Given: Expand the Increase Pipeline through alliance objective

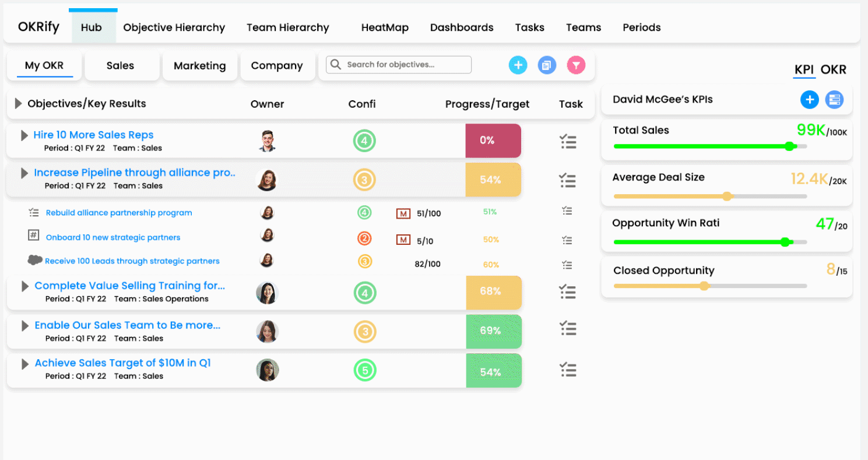Looking at the screenshot, I should 23,173.
